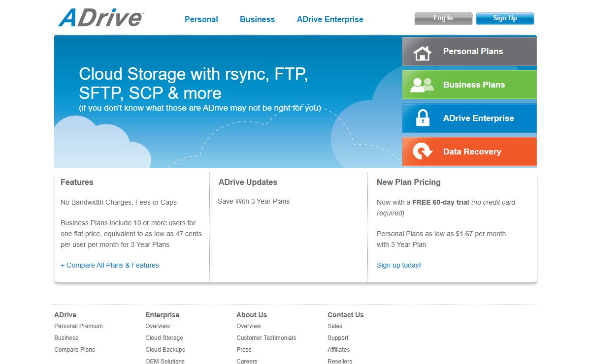Click the house icon on Personal Plans

[422, 52]
